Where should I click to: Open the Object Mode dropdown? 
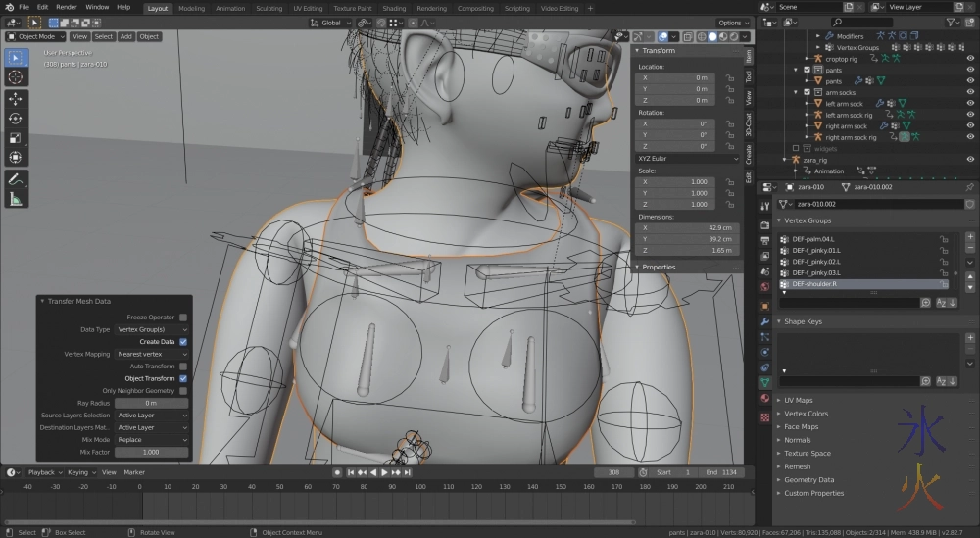35,37
